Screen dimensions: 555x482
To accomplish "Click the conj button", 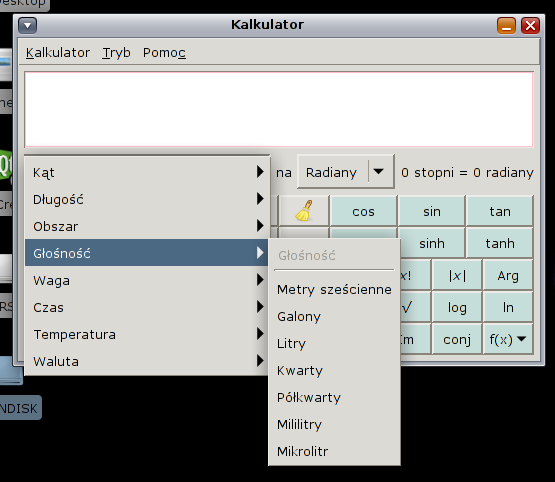I will pos(457,339).
